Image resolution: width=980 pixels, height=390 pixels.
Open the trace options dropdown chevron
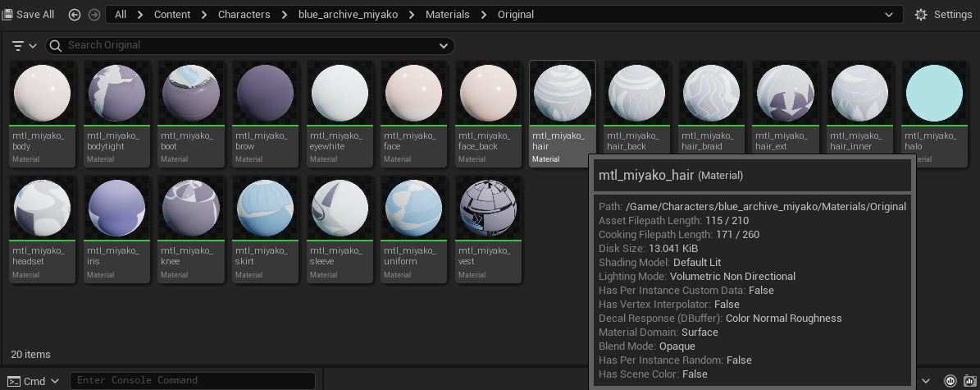(926, 381)
